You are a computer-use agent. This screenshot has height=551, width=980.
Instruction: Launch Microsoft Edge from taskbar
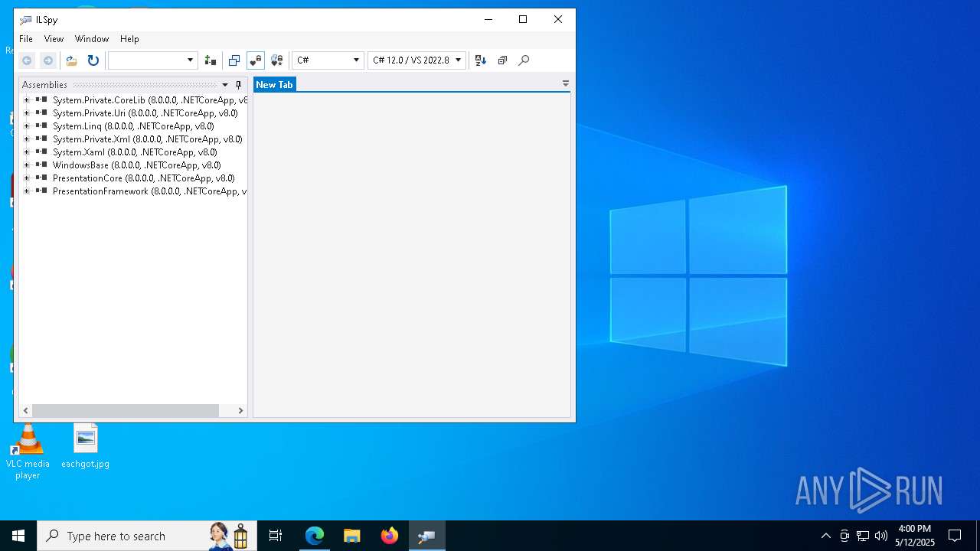click(315, 536)
